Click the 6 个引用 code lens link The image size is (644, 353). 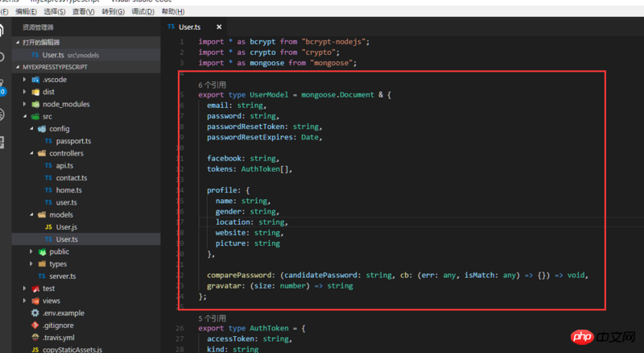pyautogui.click(x=212, y=85)
